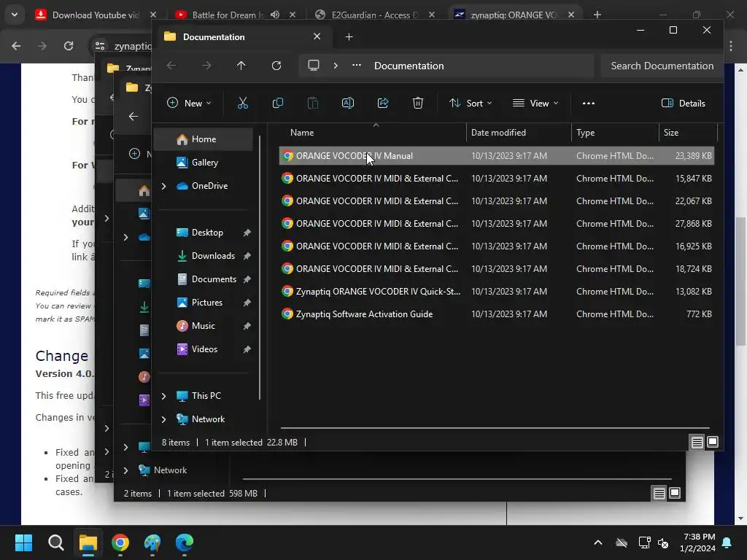Delete the selected file with trash icon
The image size is (747, 560).
[418, 103]
